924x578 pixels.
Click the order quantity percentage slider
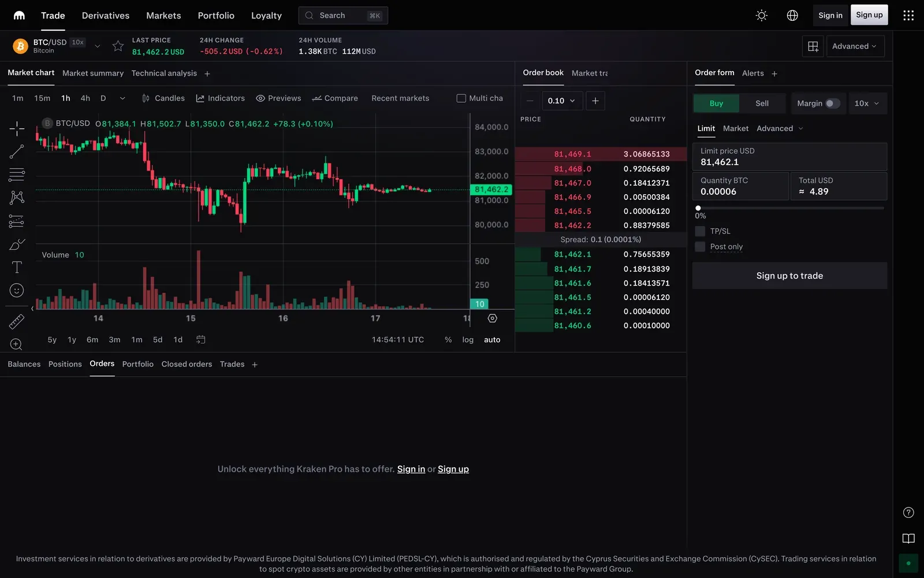789,208
